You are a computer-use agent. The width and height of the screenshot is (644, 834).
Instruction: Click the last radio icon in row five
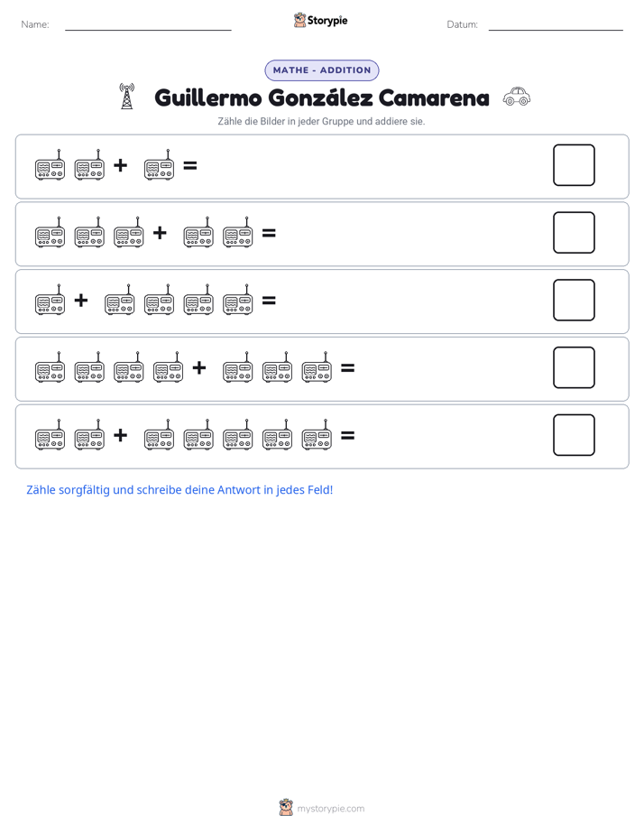317,434
